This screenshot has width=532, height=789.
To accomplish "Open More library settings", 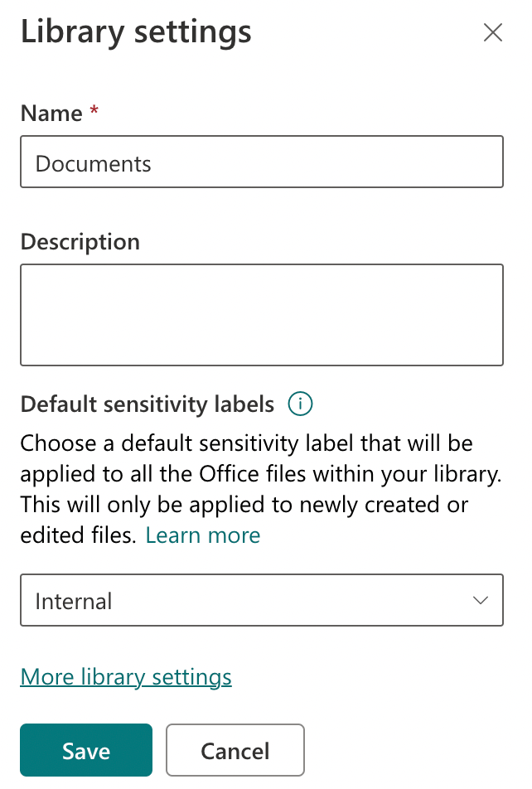I will tap(126, 677).
